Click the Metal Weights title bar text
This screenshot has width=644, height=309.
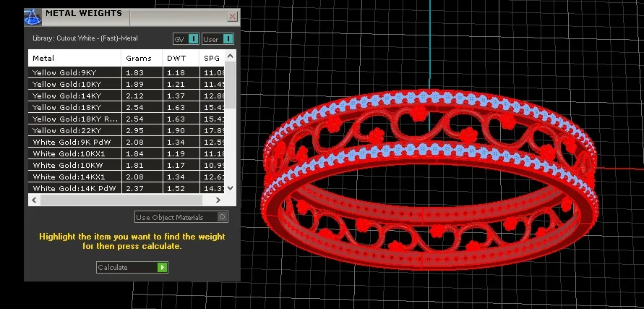click(84, 13)
